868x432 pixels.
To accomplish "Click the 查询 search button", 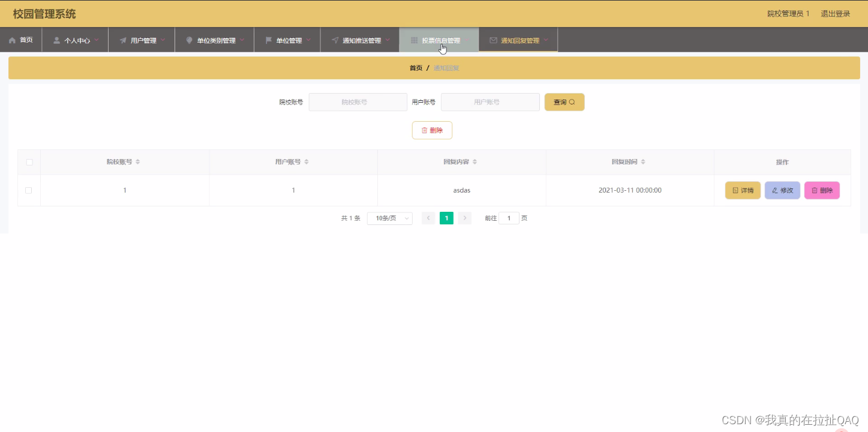I will click(x=564, y=102).
